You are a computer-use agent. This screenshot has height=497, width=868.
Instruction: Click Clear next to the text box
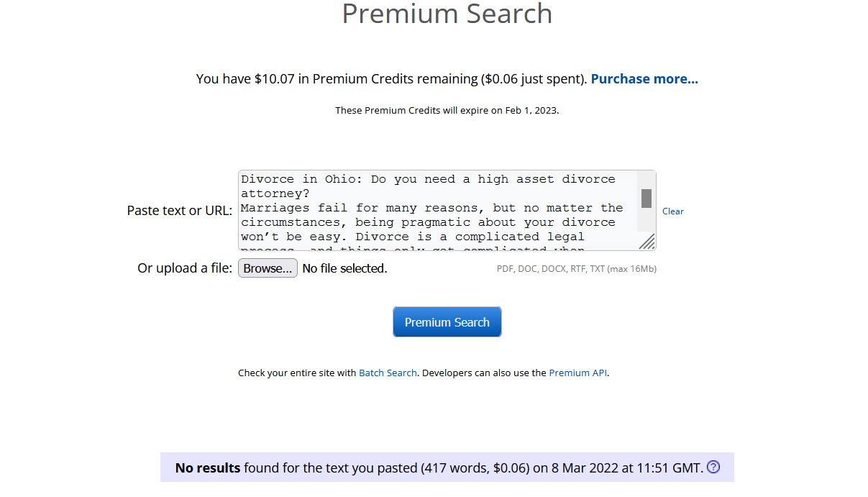click(x=673, y=211)
